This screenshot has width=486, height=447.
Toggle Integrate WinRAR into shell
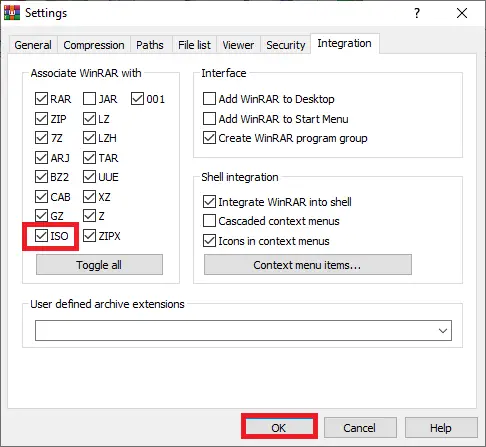(x=209, y=202)
